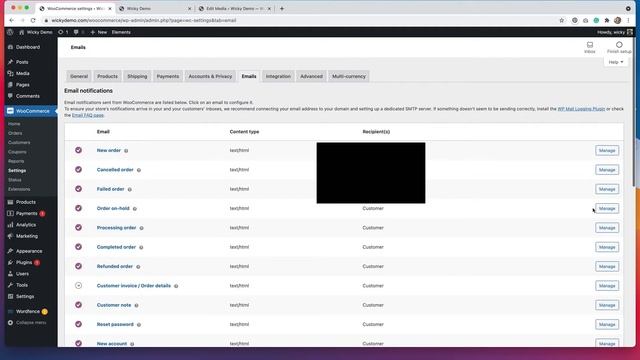Screen dimensions: 640x360
Task: Open Plugins in sidebar
Action: click(24, 262)
